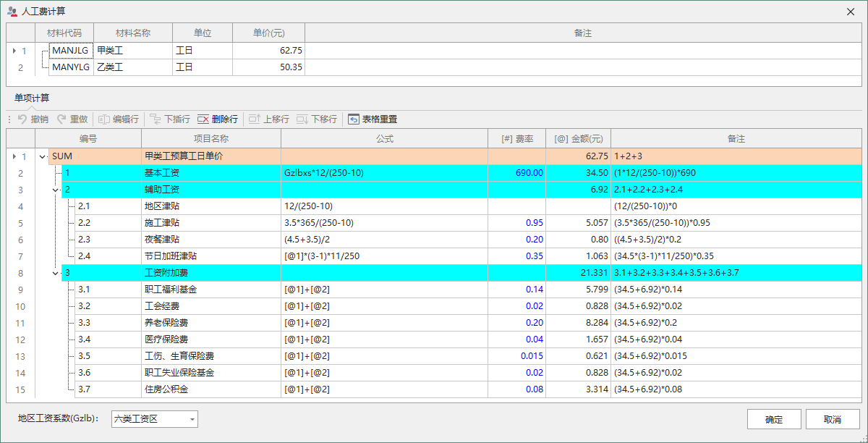
Task: Click the 下插行 insert row below icon
Action: [156, 119]
